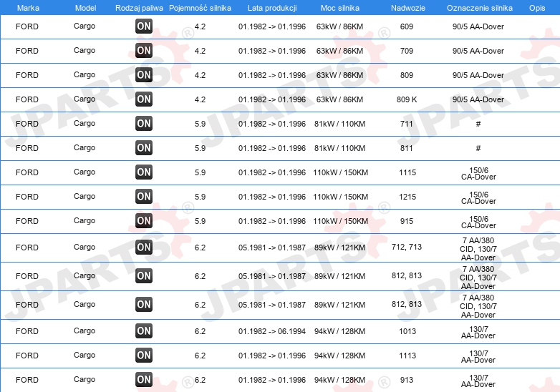This screenshot has width=560, height=392.
Task: Click 110kW / 150KM in the 1215 row
Action: [340, 197]
